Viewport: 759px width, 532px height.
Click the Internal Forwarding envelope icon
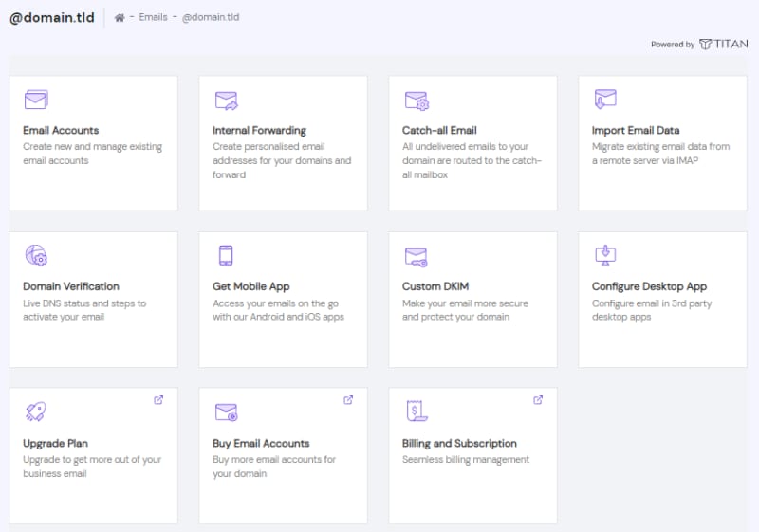pyautogui.click(x=226, y=100)
